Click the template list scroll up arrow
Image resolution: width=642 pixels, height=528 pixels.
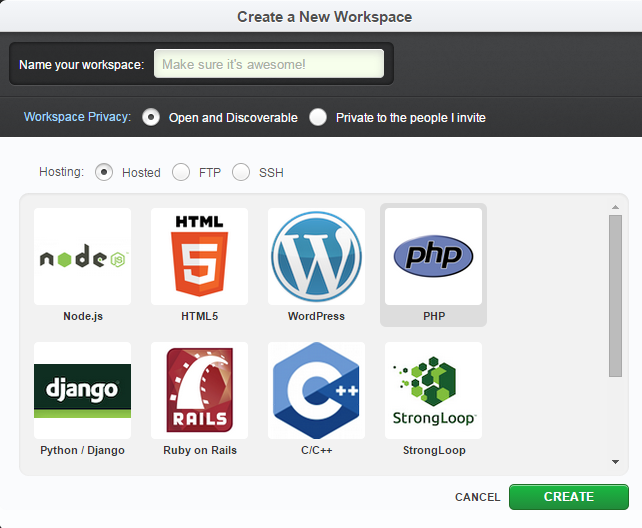(615, 208)
